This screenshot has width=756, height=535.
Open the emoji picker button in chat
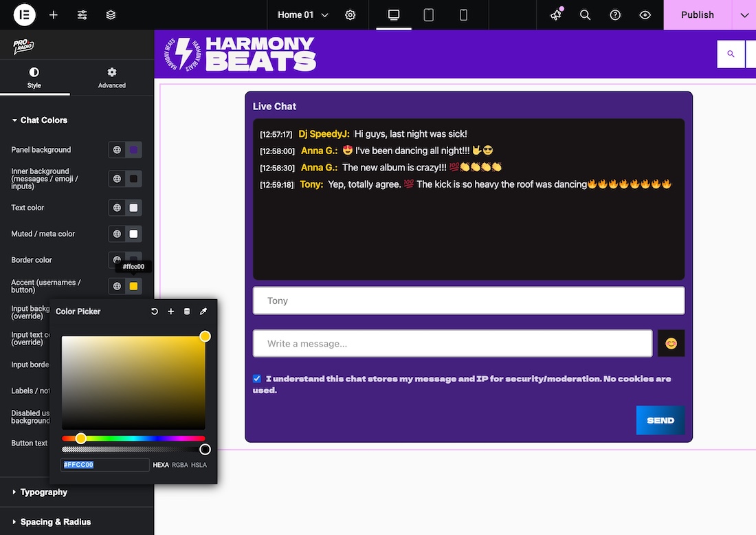[x=671, y=343]
